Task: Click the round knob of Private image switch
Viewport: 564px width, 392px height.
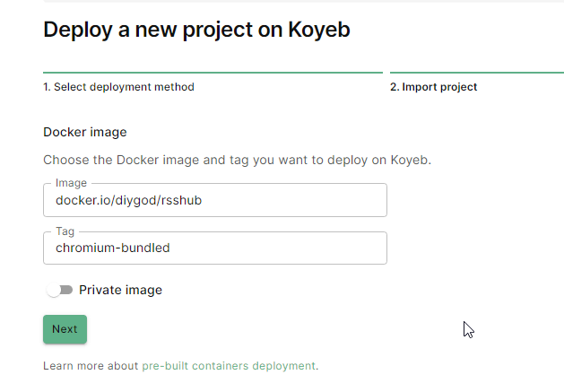Action: click(54, 291)
